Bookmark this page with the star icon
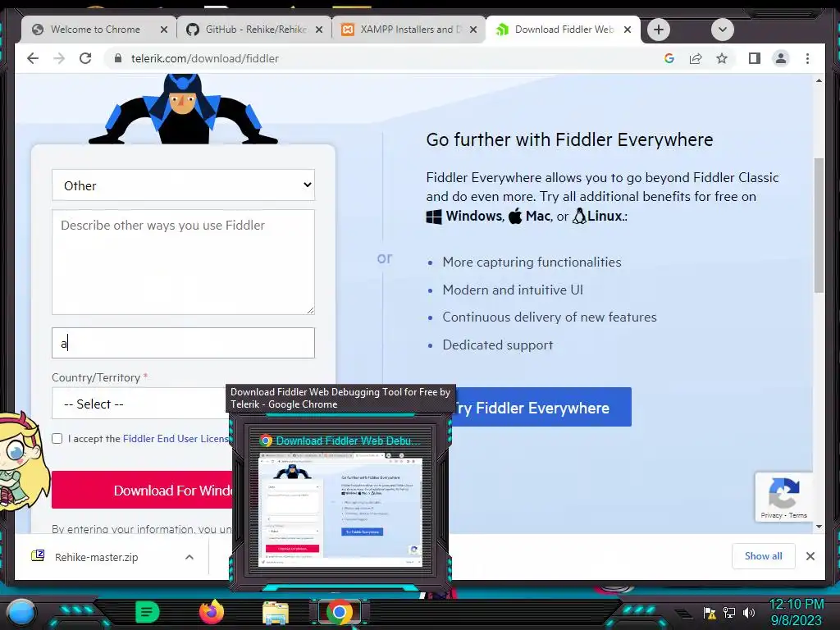This screenshot has height=630, width=840. (722, 58)
